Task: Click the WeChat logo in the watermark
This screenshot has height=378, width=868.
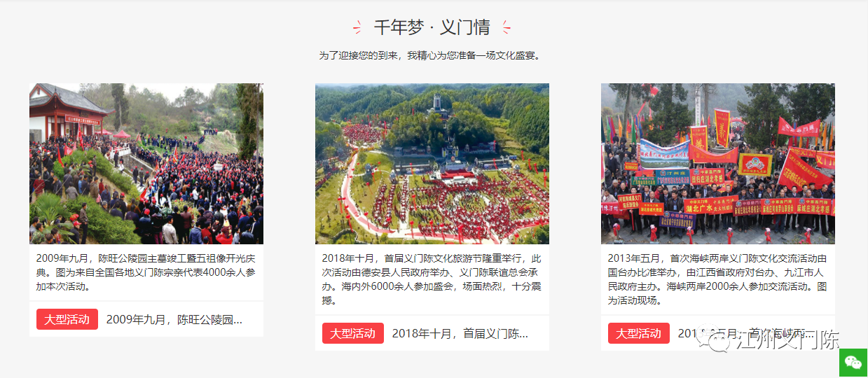Action: [x=720, y=342]
